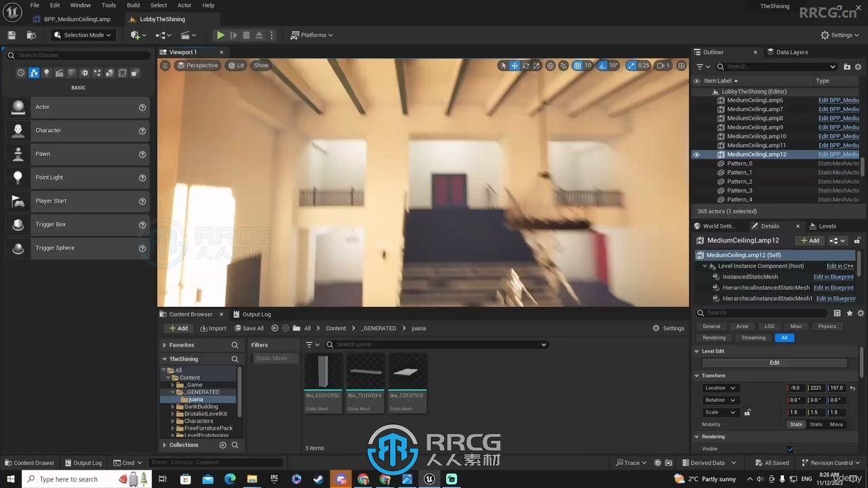The height and width of the screenshot is (488, 868).
Task: Open the viewport options hamburger menu
Action: (x=165, y=66)
